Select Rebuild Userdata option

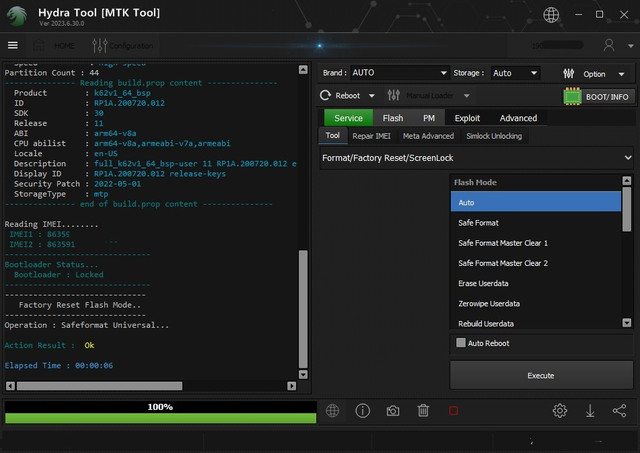pos(536,322)
